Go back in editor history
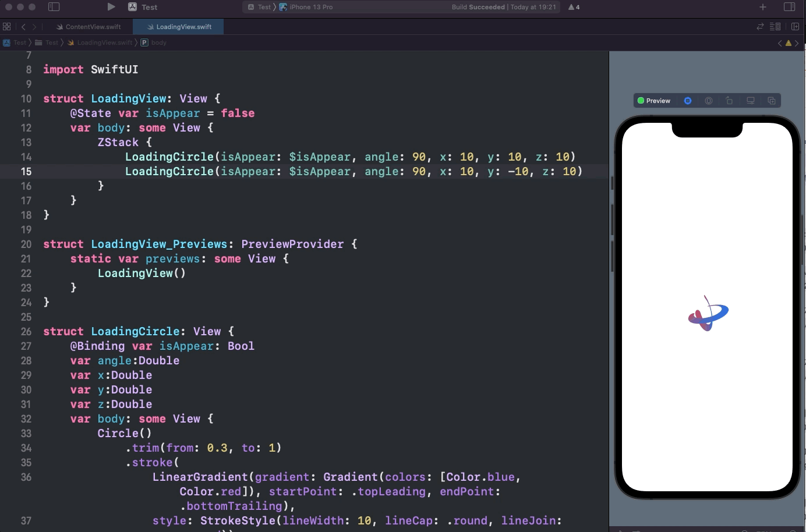 pos(23,27)
